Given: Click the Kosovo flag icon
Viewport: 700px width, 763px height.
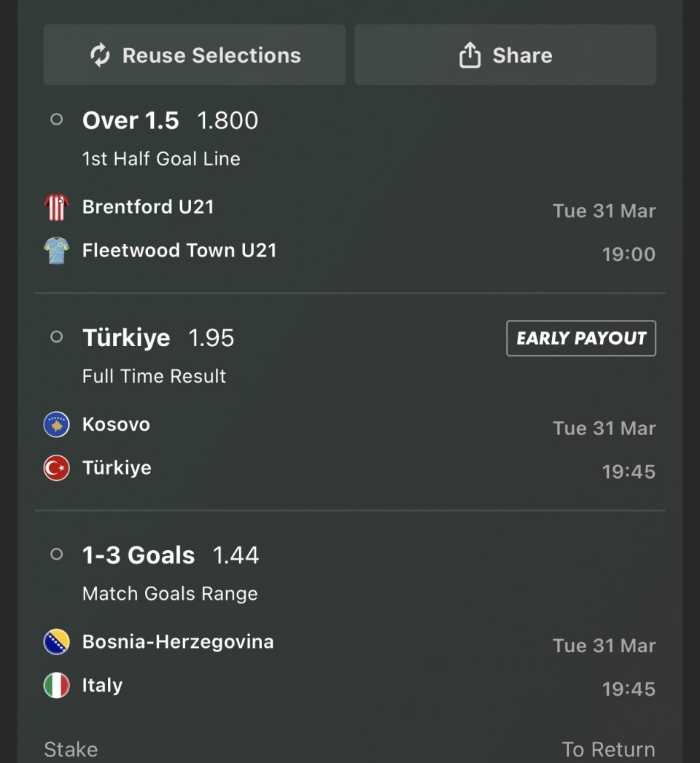Looking at the screenshot, I should tap(56, 425).
